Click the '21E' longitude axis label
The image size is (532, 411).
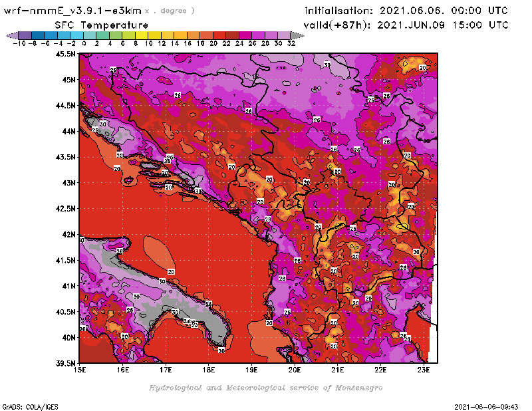click(x=338, y=370)
